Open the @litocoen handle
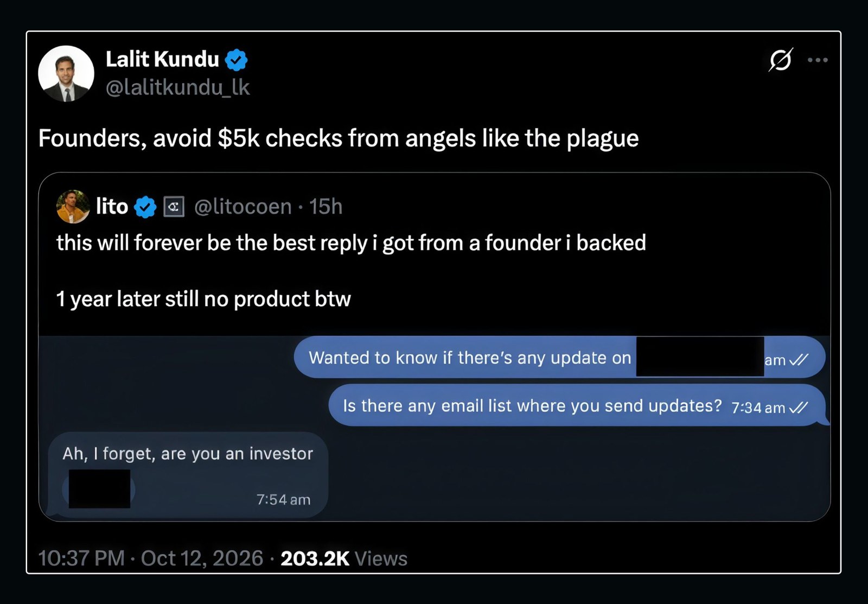Screen dimensions: 868x604 click(x=243, y=207)
